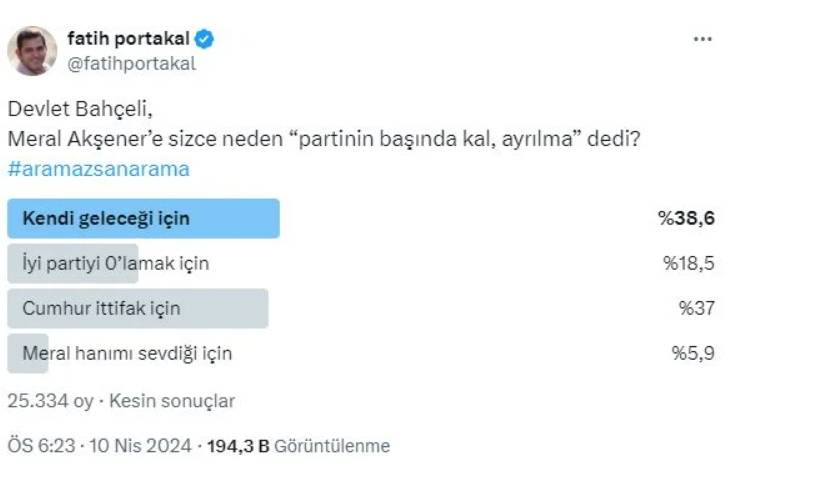The image size is (821, 493).
Task: Click the %37 result percentage
Action: coord(696,308)
